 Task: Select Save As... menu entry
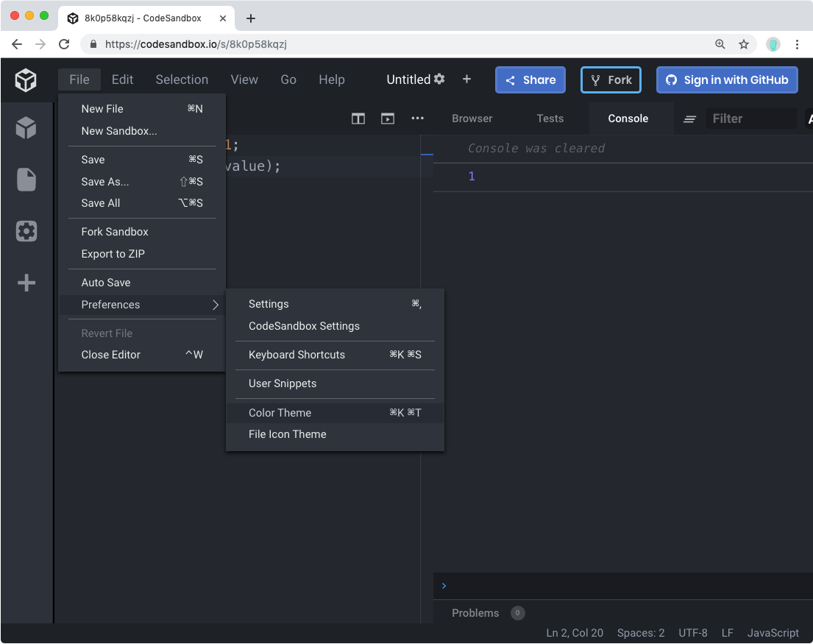[142, 182]
